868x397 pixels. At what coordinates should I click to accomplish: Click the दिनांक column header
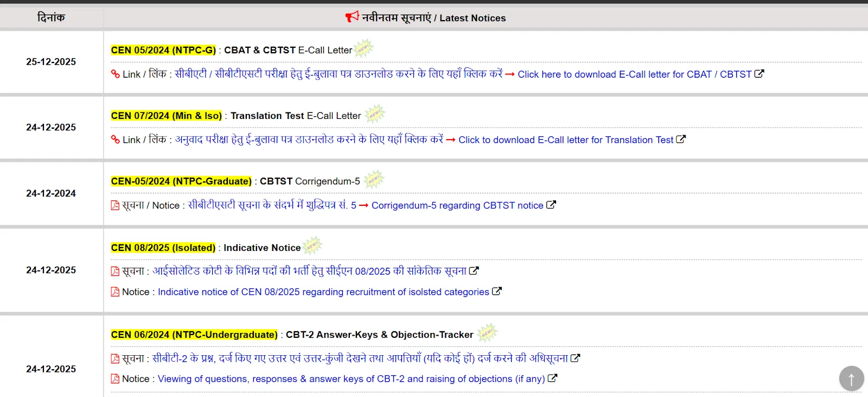[51, 17]
